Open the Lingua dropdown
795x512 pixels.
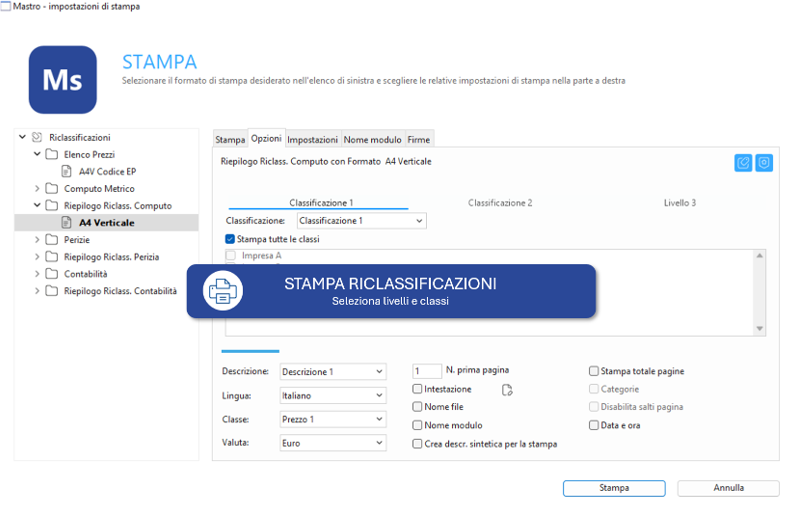click(x=333, y=395)
